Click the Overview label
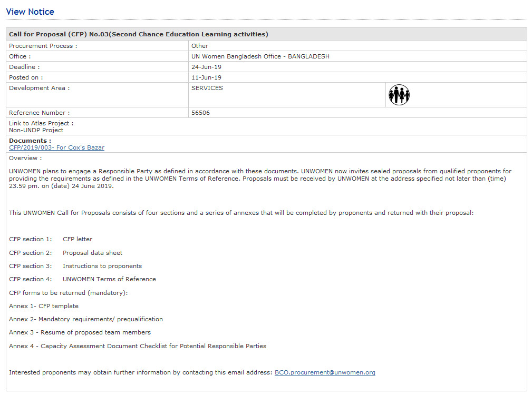Screen dimensions: 532x395 (x=25, y=158)
